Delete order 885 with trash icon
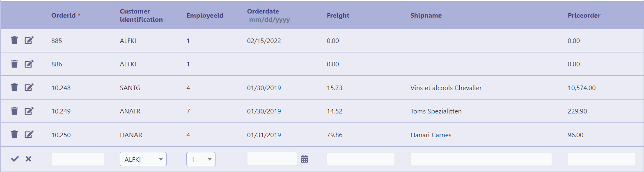 pyautogui.click(x=14, y=40)
